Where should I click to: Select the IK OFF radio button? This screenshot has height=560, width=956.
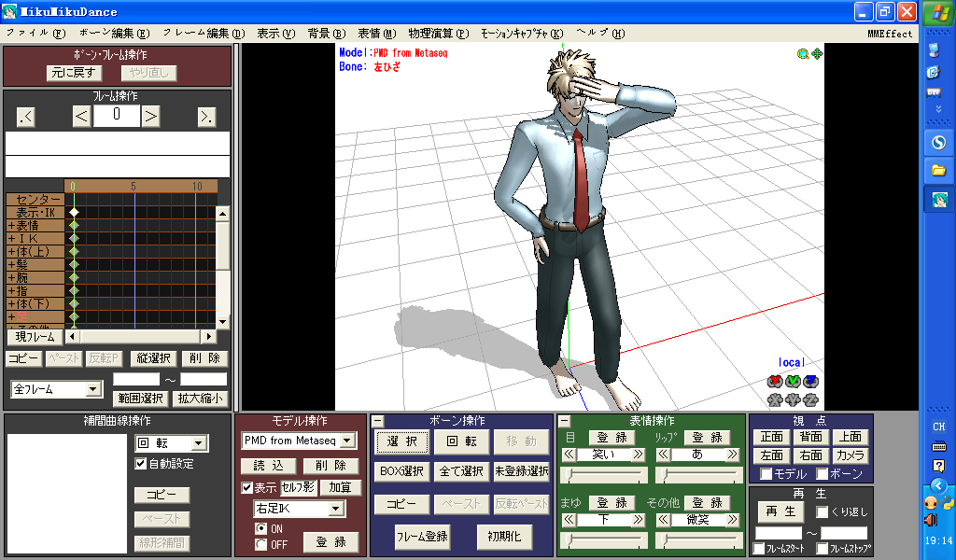tap(261, 544)
